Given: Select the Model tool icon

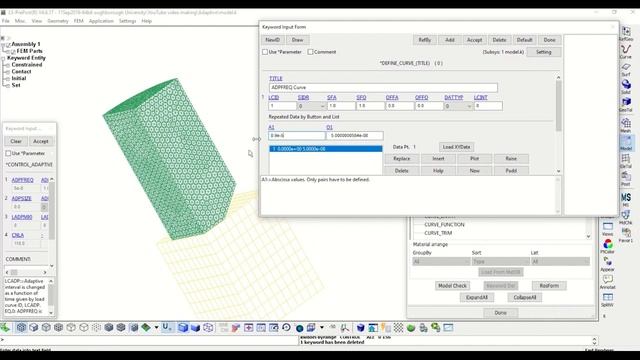Looking at the screenshot, I should (626, 143).
